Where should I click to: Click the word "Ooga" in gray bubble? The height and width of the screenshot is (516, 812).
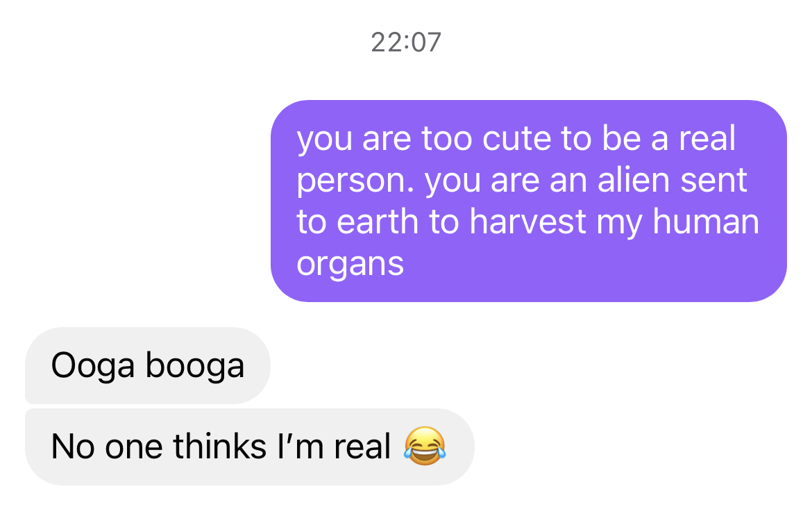click(x=93, y=367)
